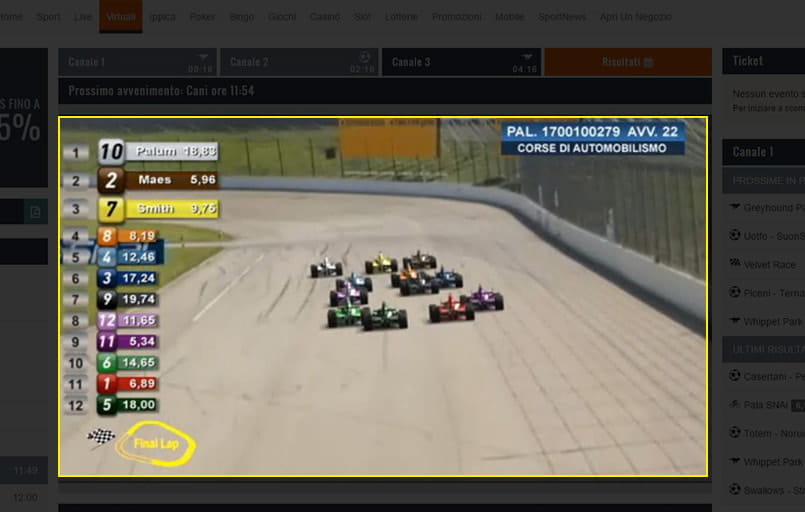The width and height of the screenshot is (805, 512).
Task: Open the Apri Un Negozio link
Action: [x=635, y=17]
